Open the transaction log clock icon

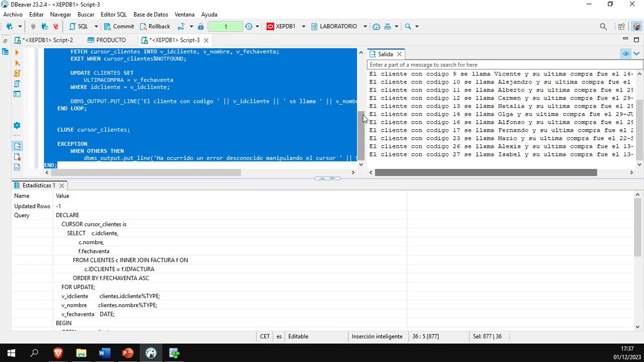[249, 27]
